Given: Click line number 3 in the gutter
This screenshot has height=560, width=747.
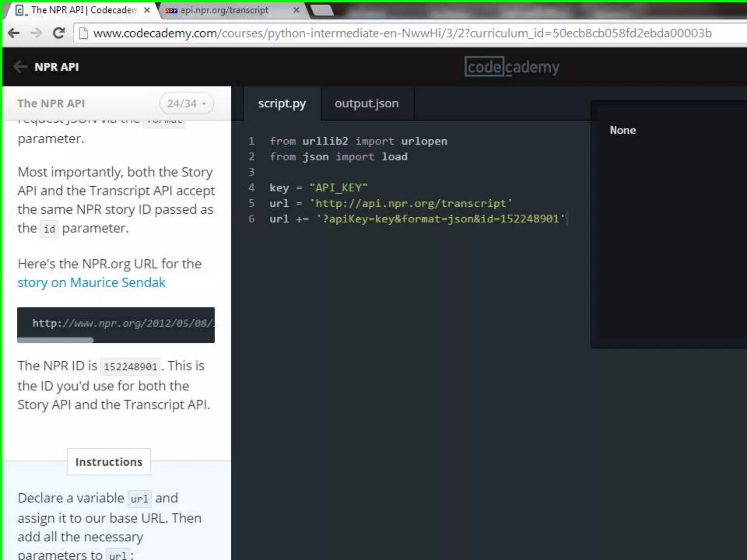Looking at the screenshot, I should click(251, 172).
